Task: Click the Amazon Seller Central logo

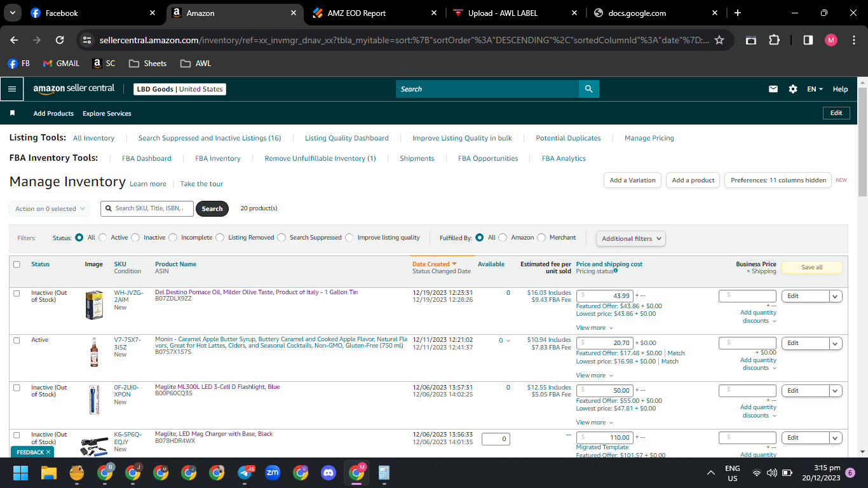Action: coord(74,90)
